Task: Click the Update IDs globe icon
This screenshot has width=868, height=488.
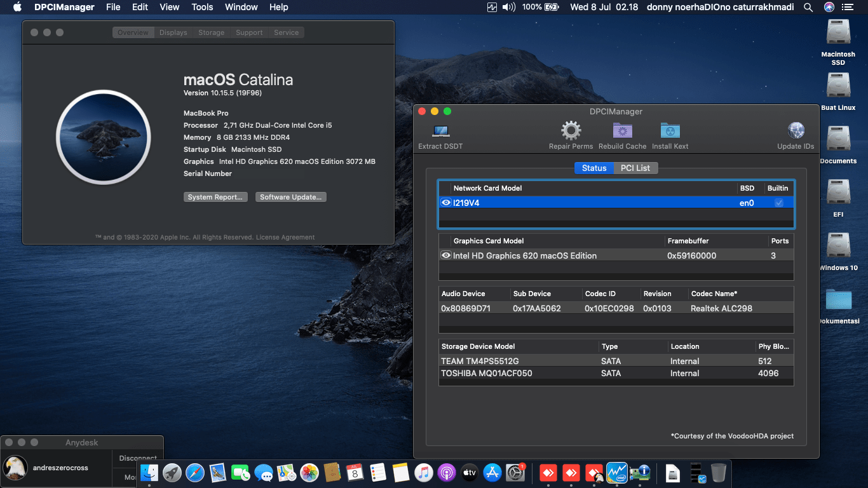Action: tap(796, 130)
